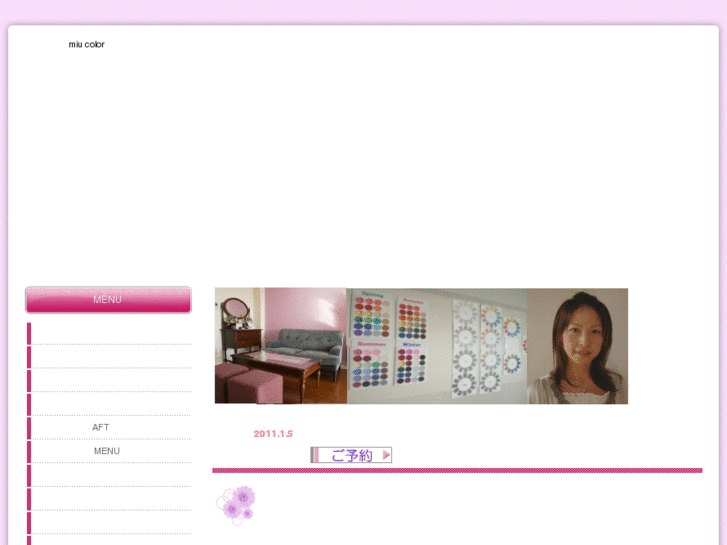Click the arrow on reservation button
This screenshot has width=727, height=545.
coord(386,455)
